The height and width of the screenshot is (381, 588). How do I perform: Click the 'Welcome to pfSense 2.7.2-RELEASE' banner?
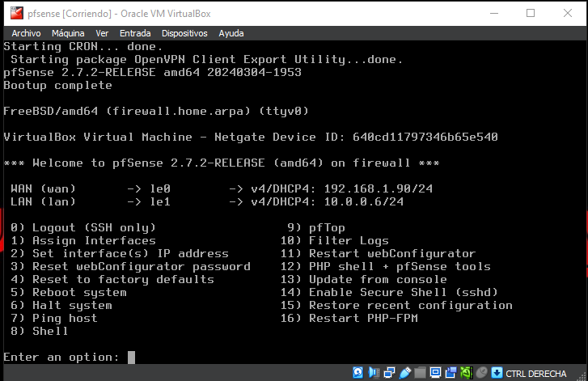pyautogui.click(x=222, y=163)
